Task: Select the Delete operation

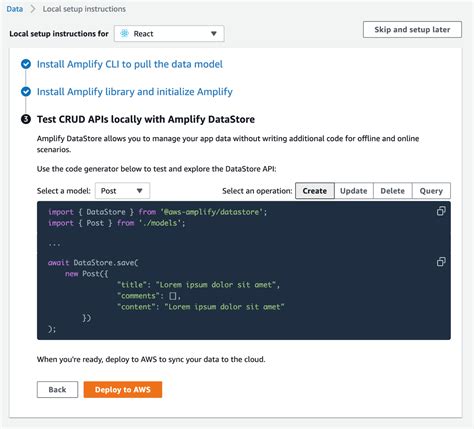Action: pos(393,191)
